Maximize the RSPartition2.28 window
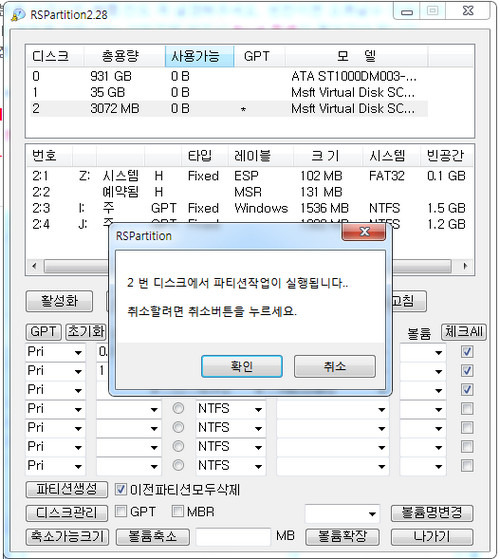The image size is (500, 559). [x=432, y=11]
